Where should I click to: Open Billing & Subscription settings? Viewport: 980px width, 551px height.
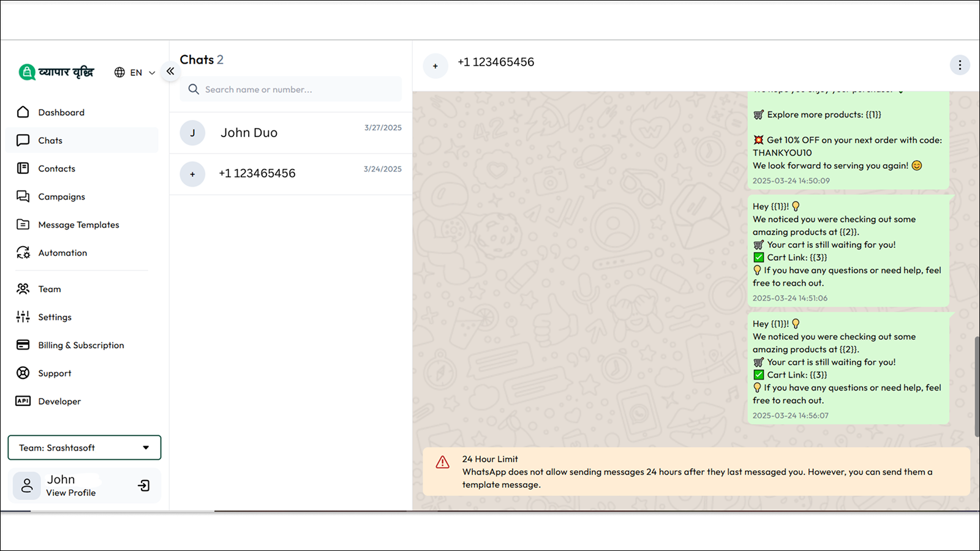pyautogui.click(x=80, y=345)
